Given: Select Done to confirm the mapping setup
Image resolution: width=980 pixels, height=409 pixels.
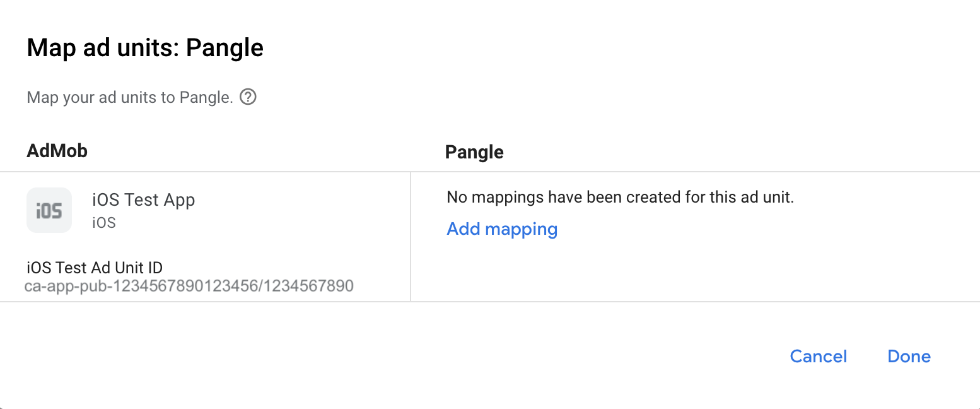Looking at the screenshot, I should tap(908, 356).
